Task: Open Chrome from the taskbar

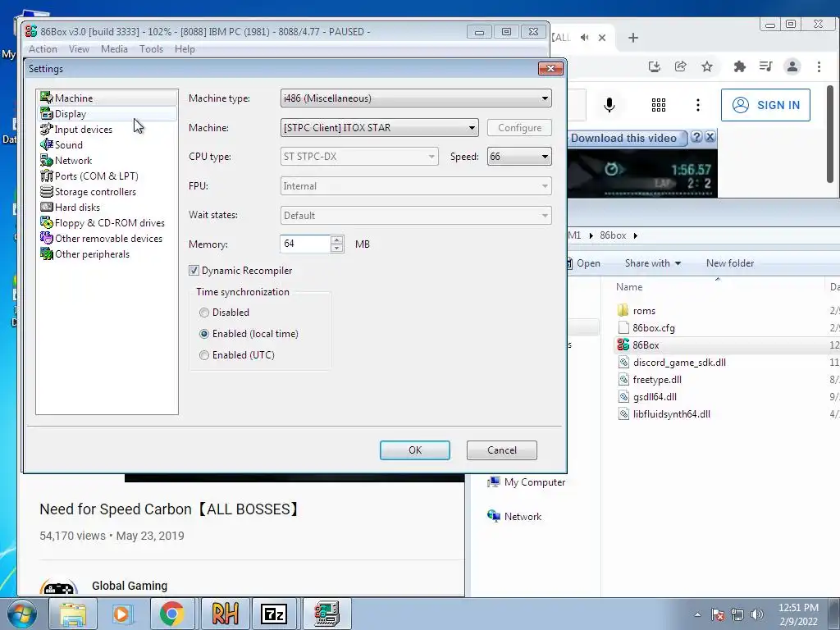Action: tap(171, 614)
